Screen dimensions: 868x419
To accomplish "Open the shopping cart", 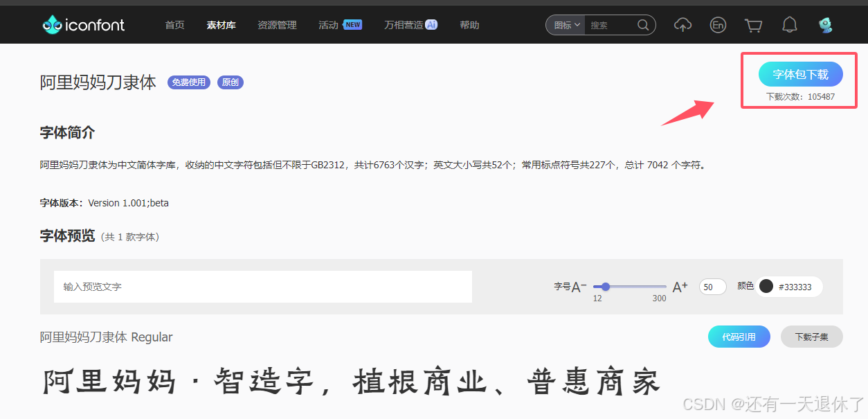I will (753, 26).
